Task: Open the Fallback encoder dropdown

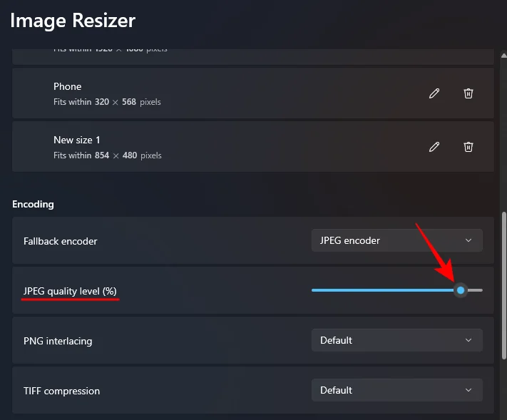Action: coord(396,240)
